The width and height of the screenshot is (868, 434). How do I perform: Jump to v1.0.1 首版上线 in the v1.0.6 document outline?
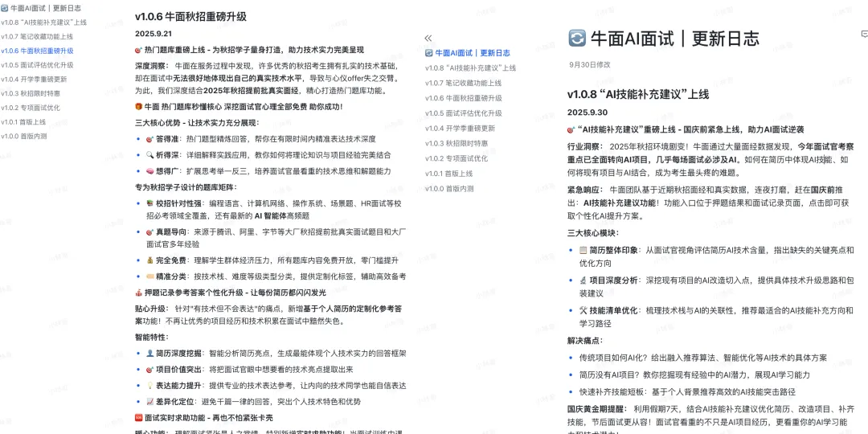click(23, 122)
